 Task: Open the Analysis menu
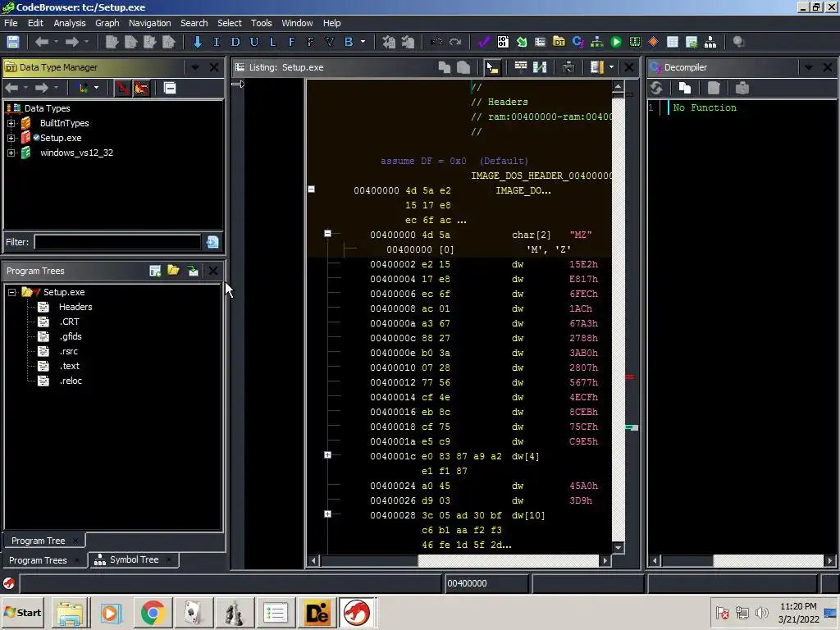(x=70, y=23)
